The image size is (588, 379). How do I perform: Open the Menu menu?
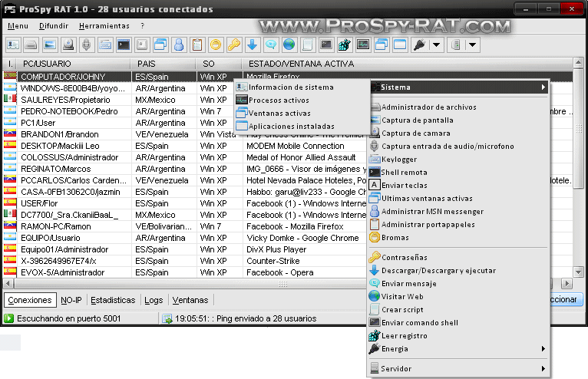tap(18, 26)
